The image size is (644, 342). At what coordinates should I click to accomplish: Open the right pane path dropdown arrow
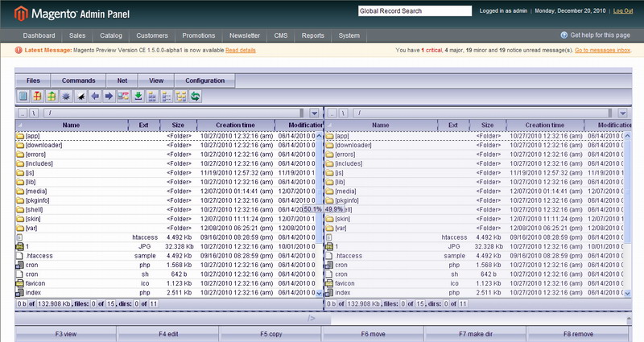pos(622,113)
